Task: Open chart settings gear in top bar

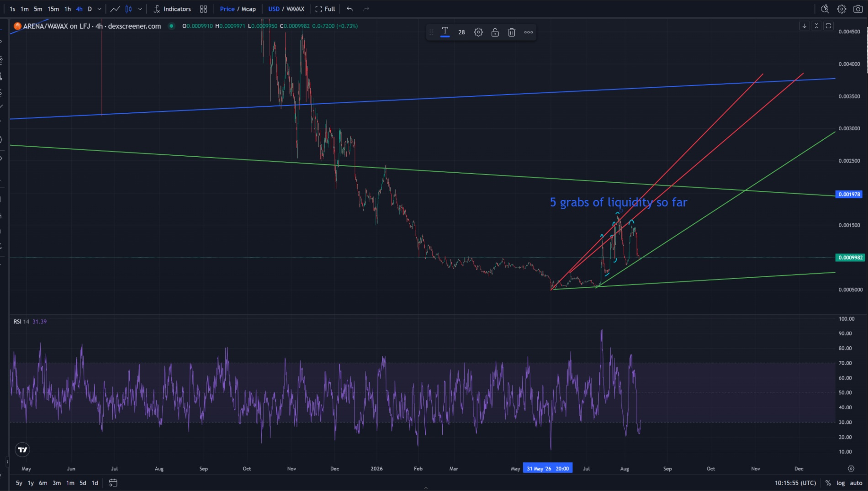Action: tap(842, 9)
